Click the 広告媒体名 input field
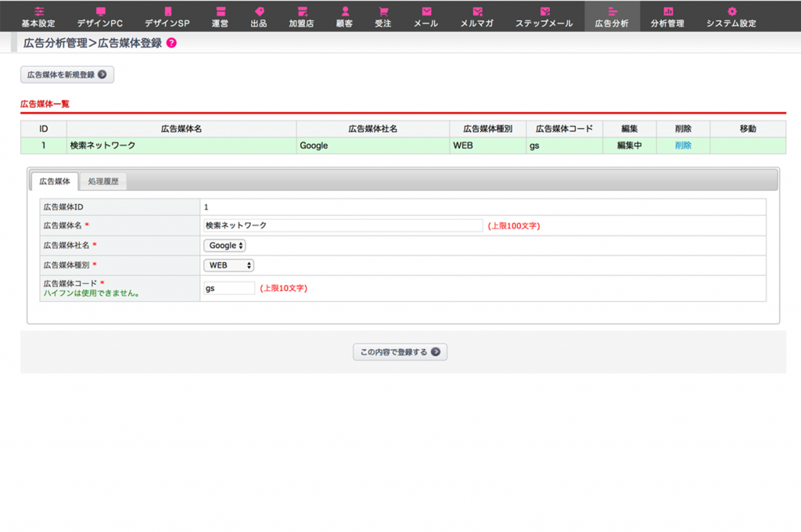This screenshot has height=532, width=801. coord(343,225)
